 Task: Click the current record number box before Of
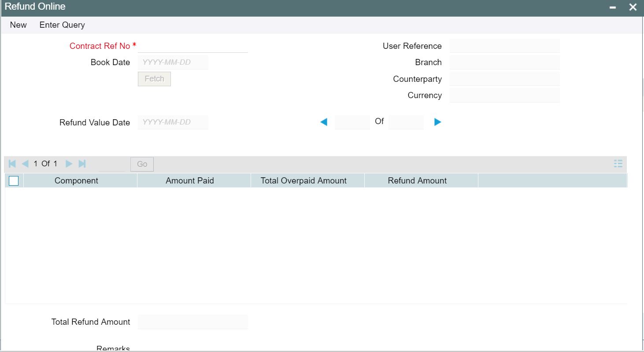click(352, 122)
